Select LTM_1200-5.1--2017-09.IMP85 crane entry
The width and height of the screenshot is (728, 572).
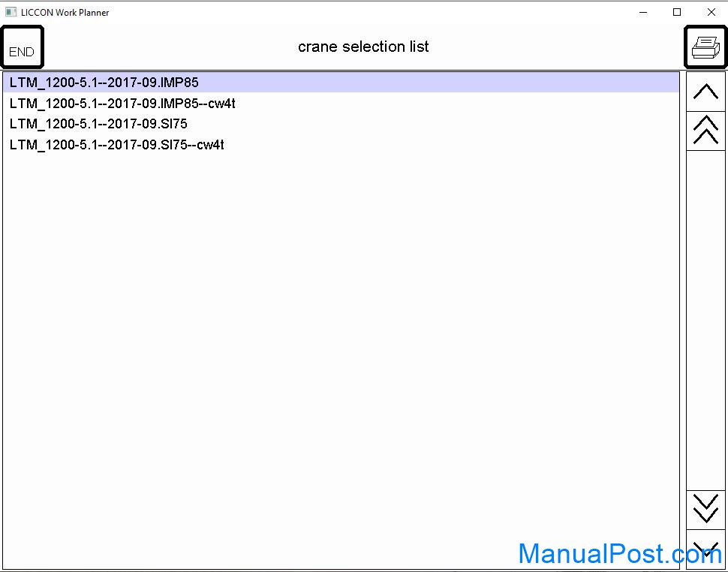(341, 82)
